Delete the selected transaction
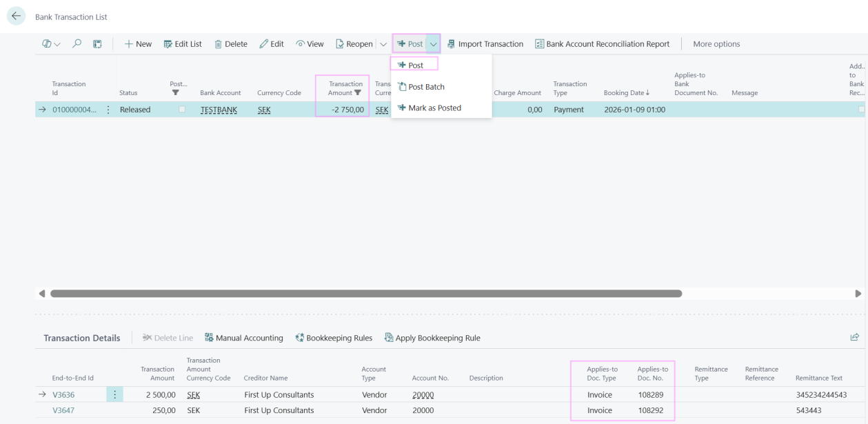 pos(231,43)
